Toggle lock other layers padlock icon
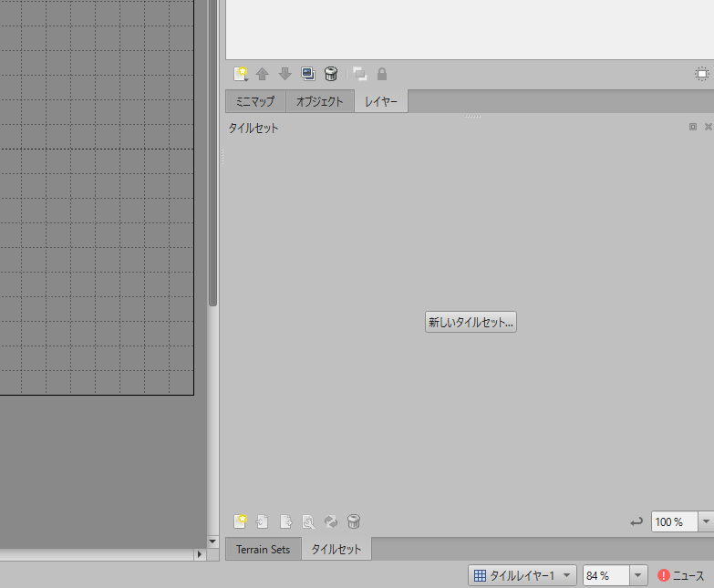The height and width of the screenshot is (588, 714). click(382, 74)
